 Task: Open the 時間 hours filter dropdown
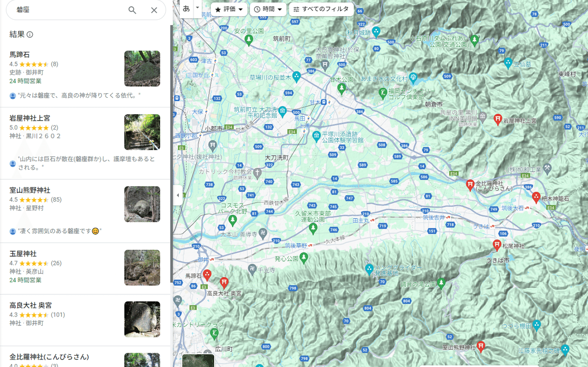point(268,9)
